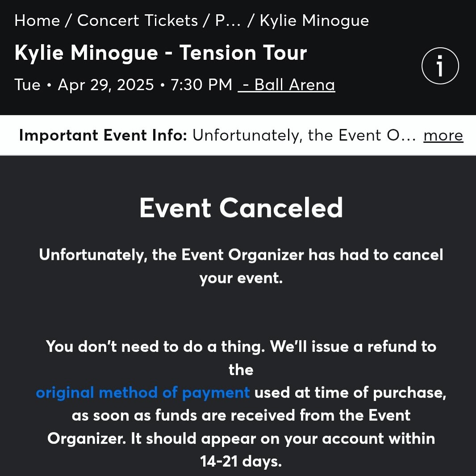This screenshot has height=476, width=476.
Task: Click the truncated Unfortunately, the Event O… text
Action: (x=304, y=135)
